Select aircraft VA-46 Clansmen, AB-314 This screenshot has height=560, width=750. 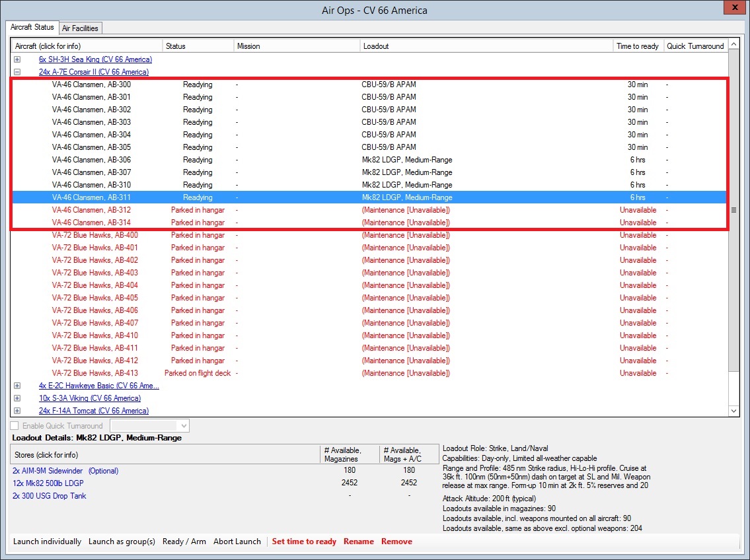[369, 223]
